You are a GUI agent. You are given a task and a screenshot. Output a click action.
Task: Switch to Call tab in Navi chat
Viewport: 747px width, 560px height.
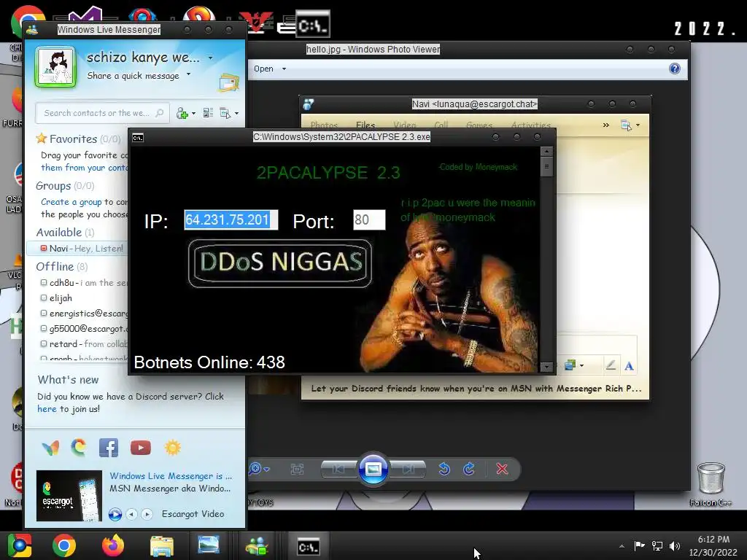pyautogui.click(x=441, y=125)
